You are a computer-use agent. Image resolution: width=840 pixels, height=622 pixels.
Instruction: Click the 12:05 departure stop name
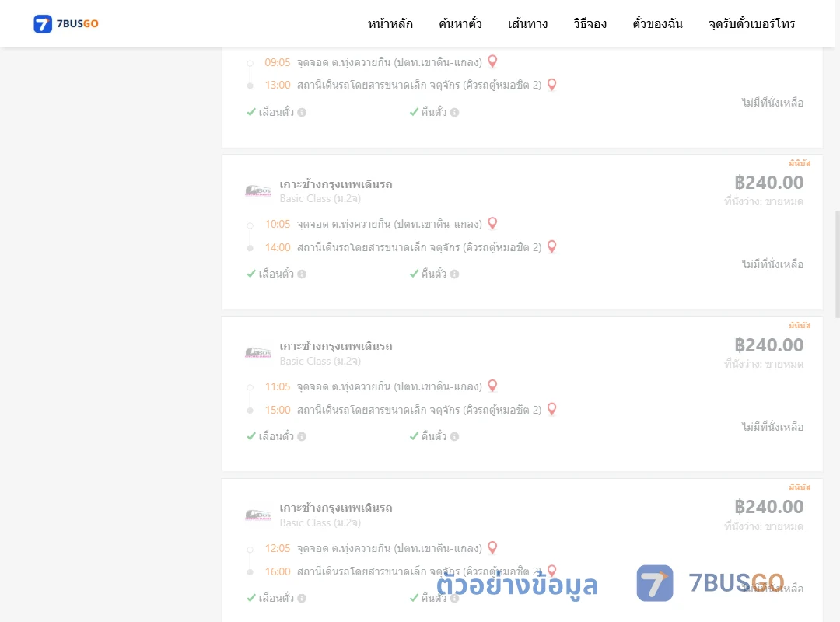tap(390, 548)
